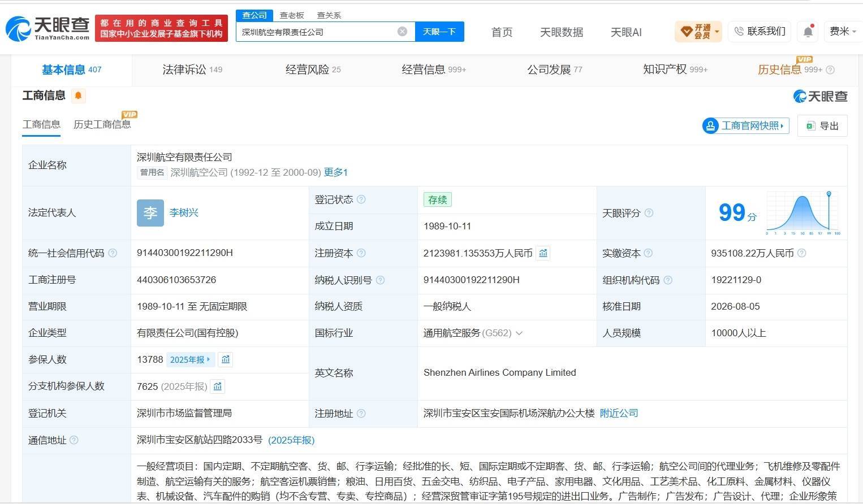Expand the 开通会员 membership dropdown

tap(698, 32)
